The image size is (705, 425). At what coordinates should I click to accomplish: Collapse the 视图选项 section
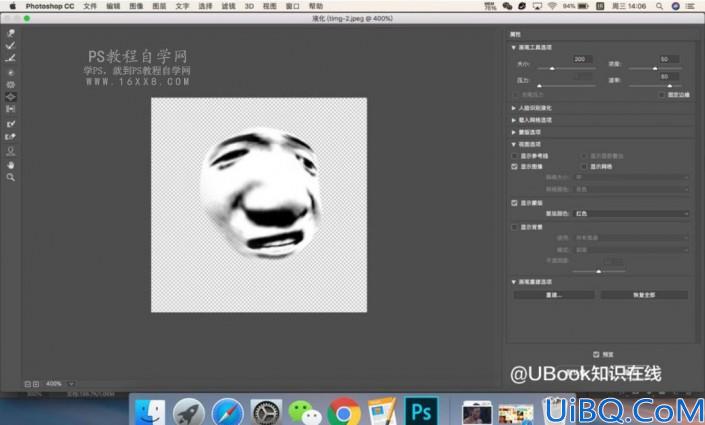point(513,144)
